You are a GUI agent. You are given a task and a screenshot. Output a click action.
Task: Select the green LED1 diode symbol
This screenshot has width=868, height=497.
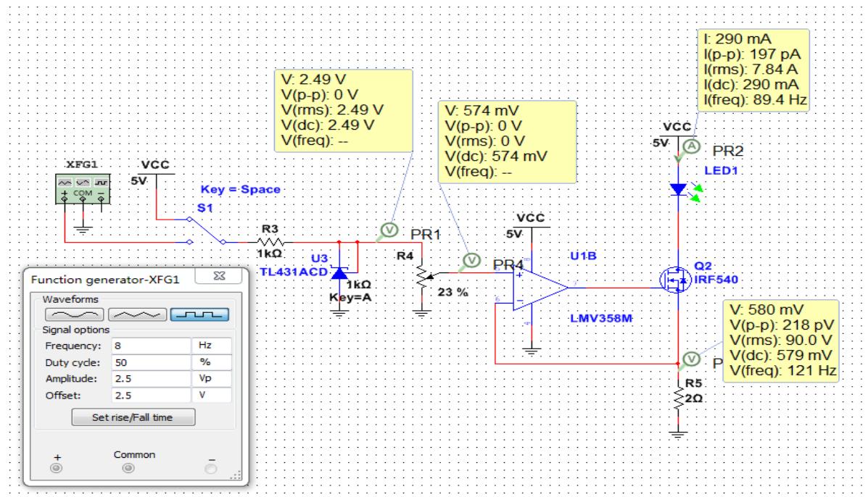click(x=679, y=190)
